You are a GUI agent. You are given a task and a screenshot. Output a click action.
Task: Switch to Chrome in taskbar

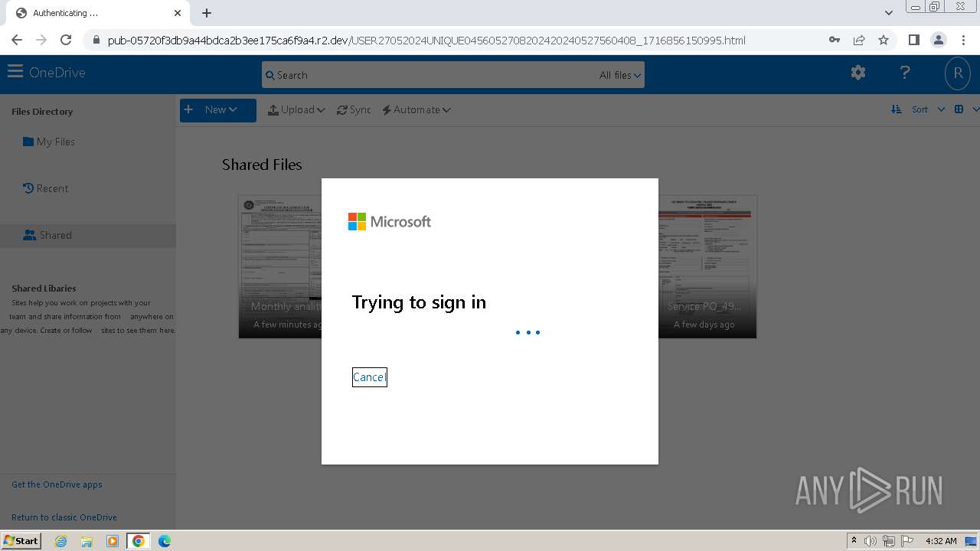(139, 540)
